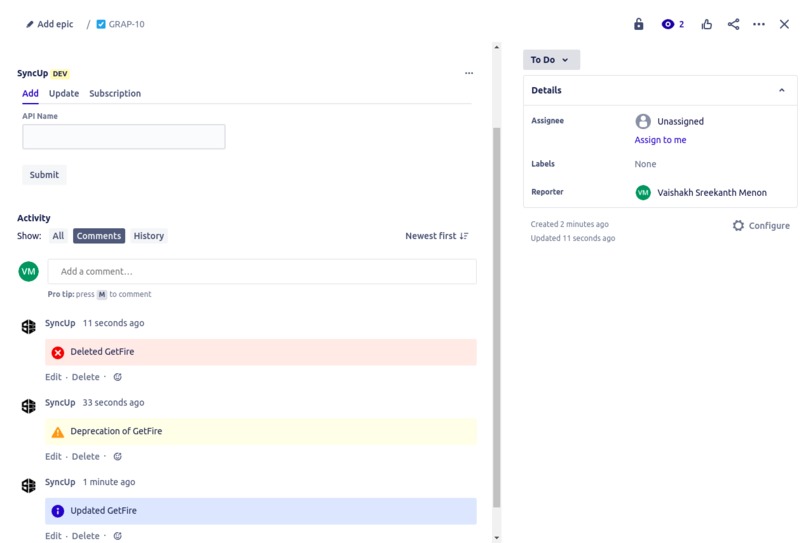
Task: Show History activity filter
Action: [149, 236]
